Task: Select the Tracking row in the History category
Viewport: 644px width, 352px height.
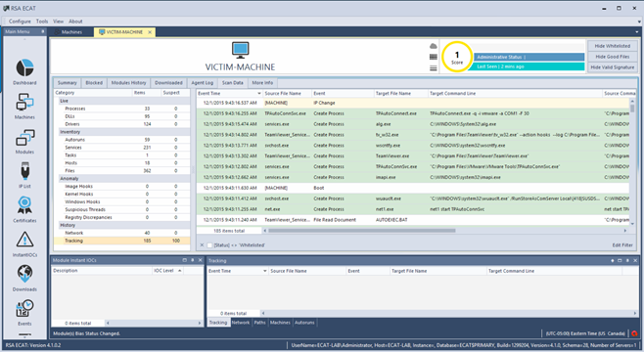Action: pos(122,241)
